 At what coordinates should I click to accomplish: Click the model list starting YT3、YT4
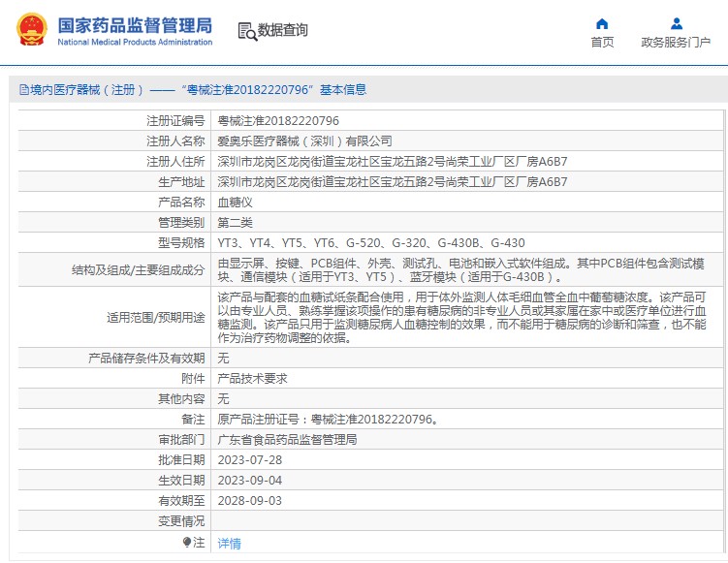click(x=371, y=243)
